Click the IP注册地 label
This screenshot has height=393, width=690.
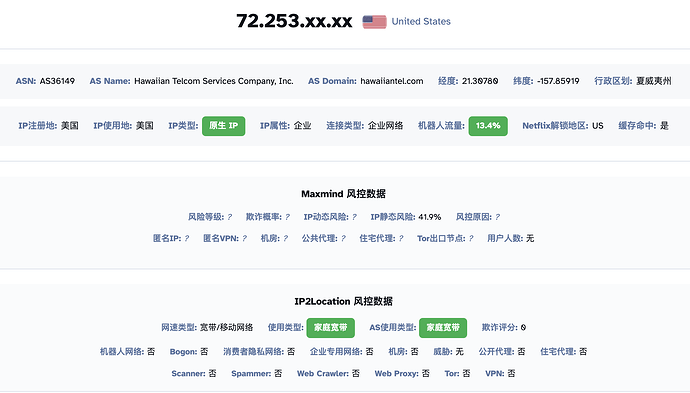click(37, 126)
